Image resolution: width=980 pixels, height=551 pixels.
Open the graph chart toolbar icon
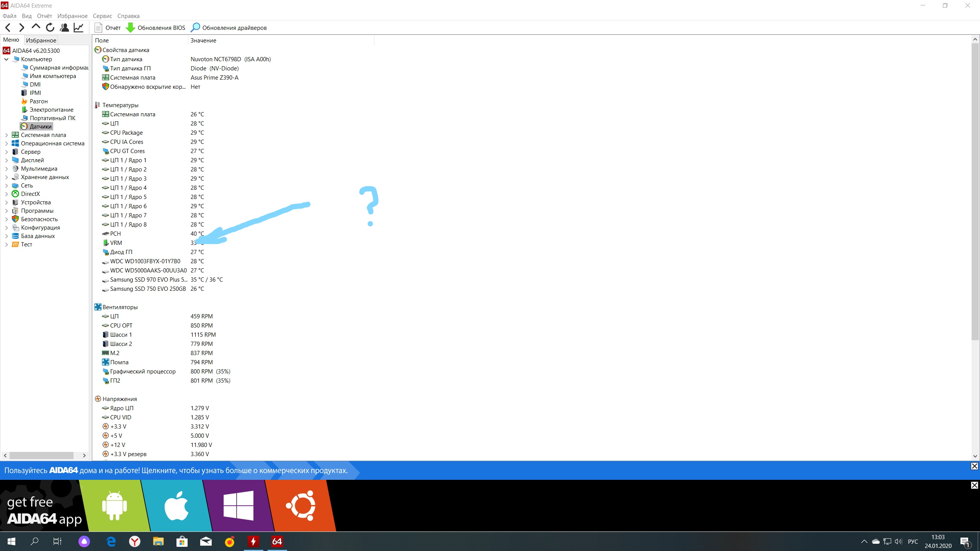[x=78, y=28]
